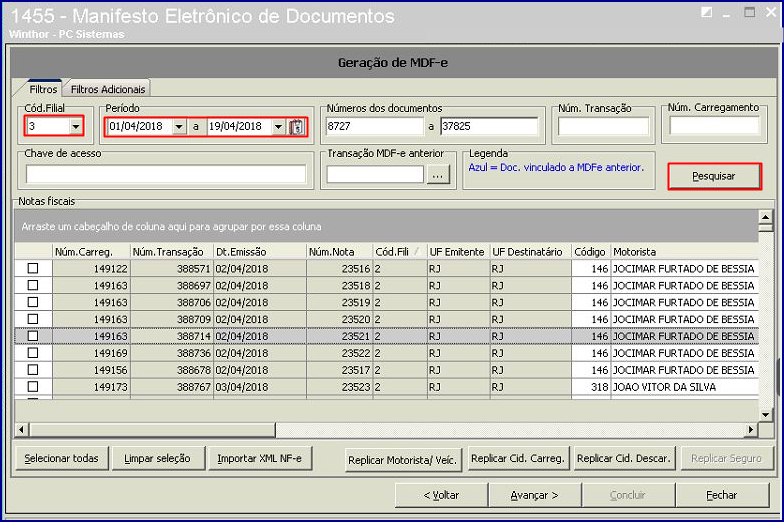
Task: Sort by the Núm.Nota column header
Action: coord(340,252)
